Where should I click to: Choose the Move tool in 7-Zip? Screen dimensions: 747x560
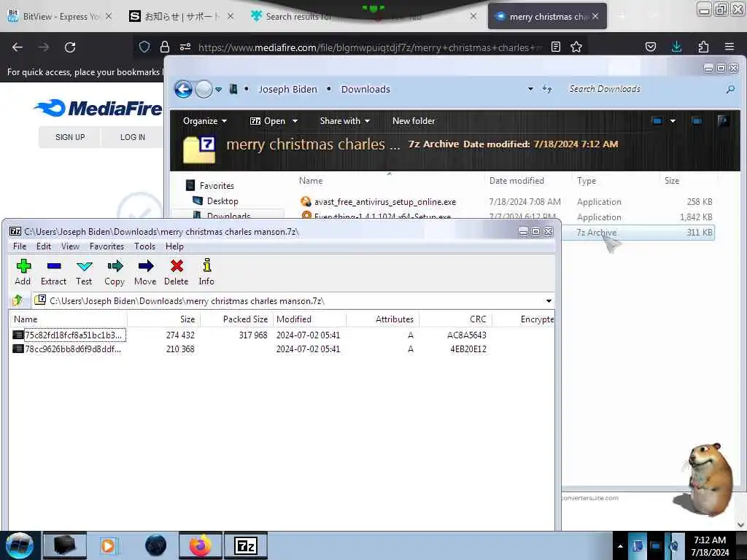coord(145,272)
